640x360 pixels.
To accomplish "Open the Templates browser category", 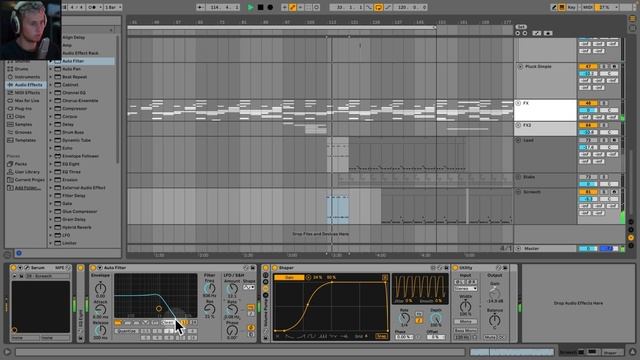I will [x=25, y=140].
